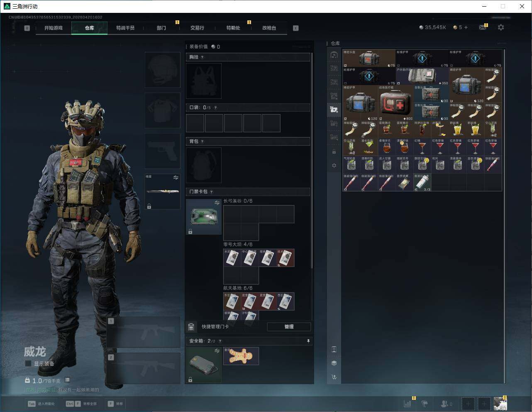Open the first warehouse category sidebar icon

334,55
